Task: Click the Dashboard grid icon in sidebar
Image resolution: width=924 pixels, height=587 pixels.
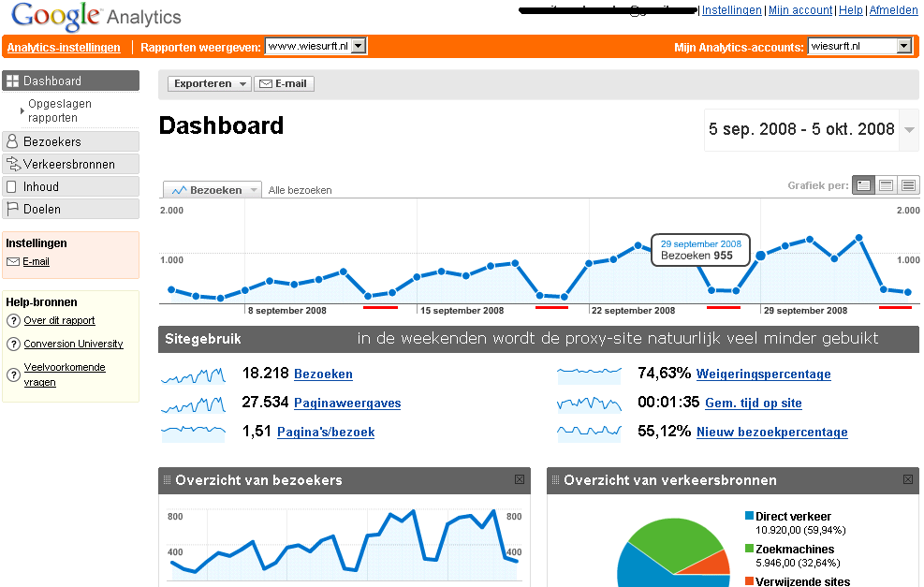Action: (12, 81)
